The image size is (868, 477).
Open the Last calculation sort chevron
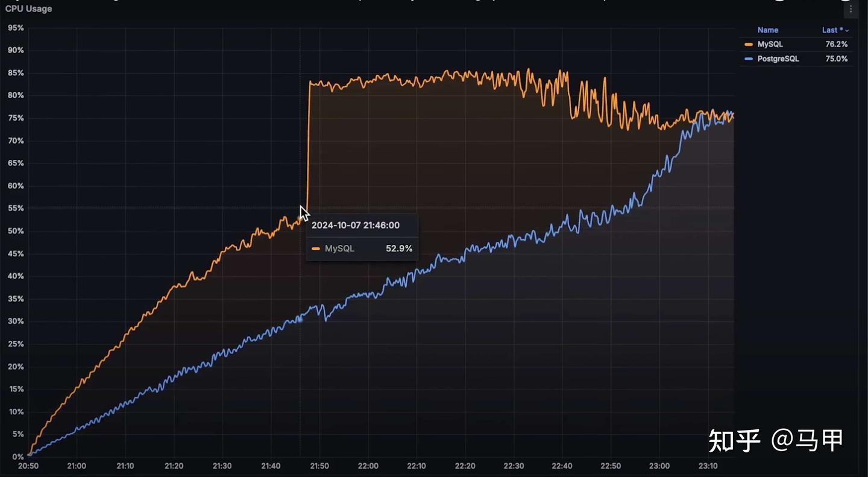(x=846, y=30)
